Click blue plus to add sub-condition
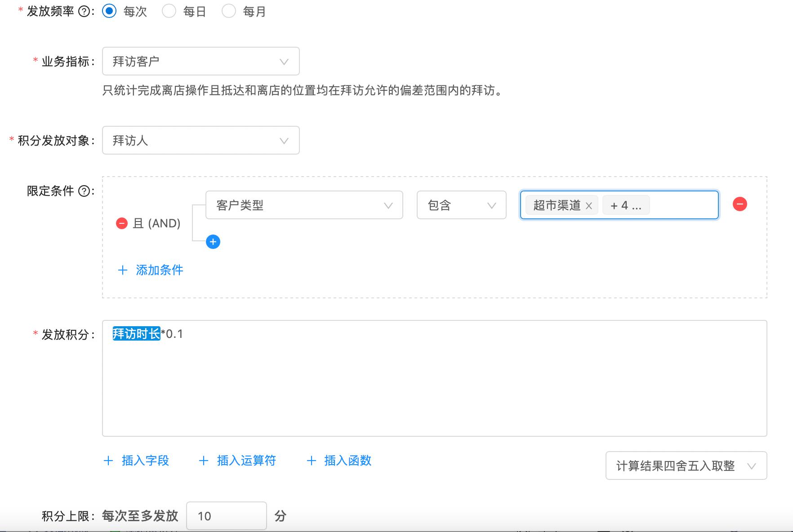This screenshot has height=532, width=793. tap(213, 242)
